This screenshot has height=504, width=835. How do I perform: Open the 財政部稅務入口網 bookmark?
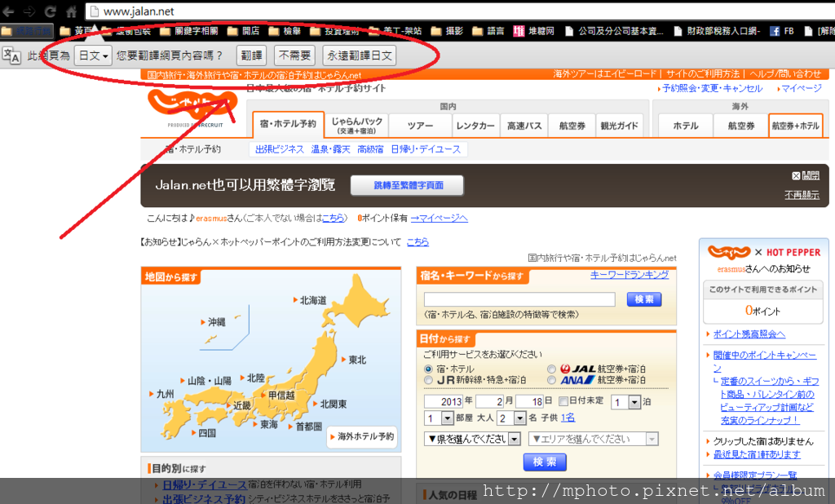[718, 31]
